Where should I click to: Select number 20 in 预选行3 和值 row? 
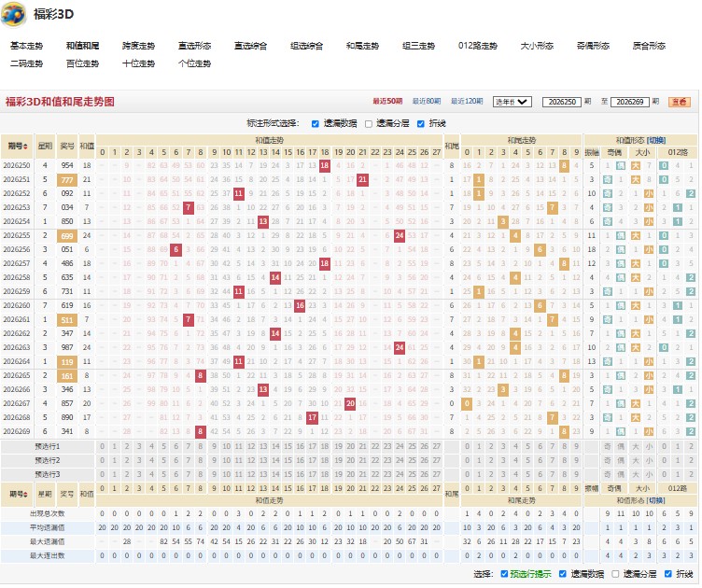351,474
